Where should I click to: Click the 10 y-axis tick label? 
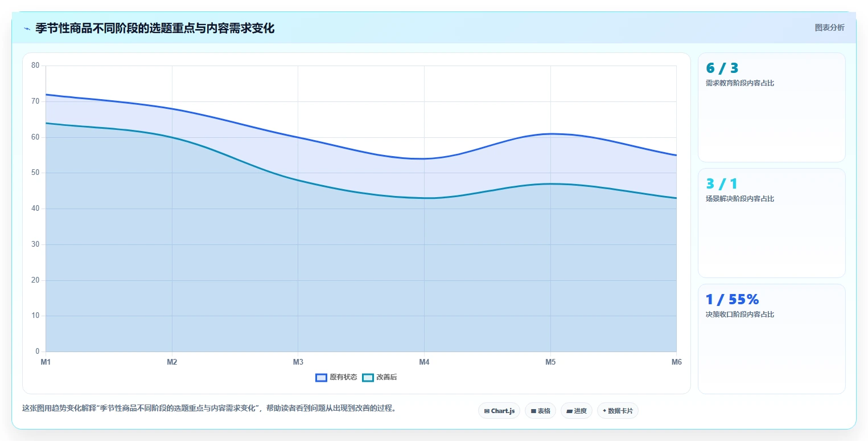[x=35, y=316]
